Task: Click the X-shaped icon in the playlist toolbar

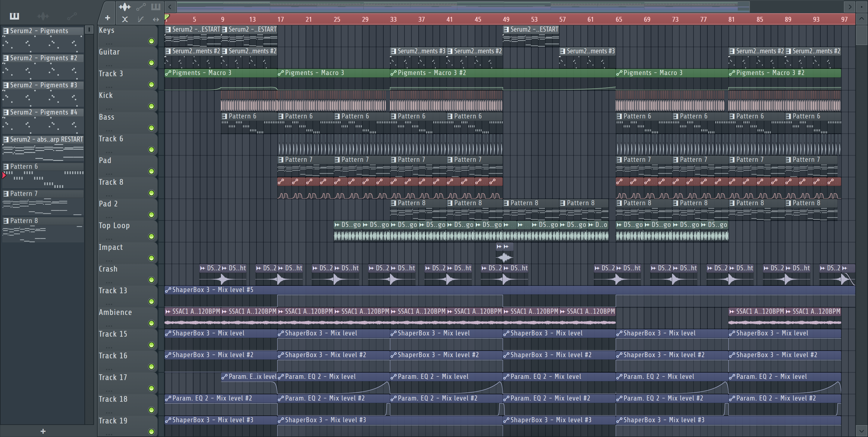Action: [x=125, y=19]
